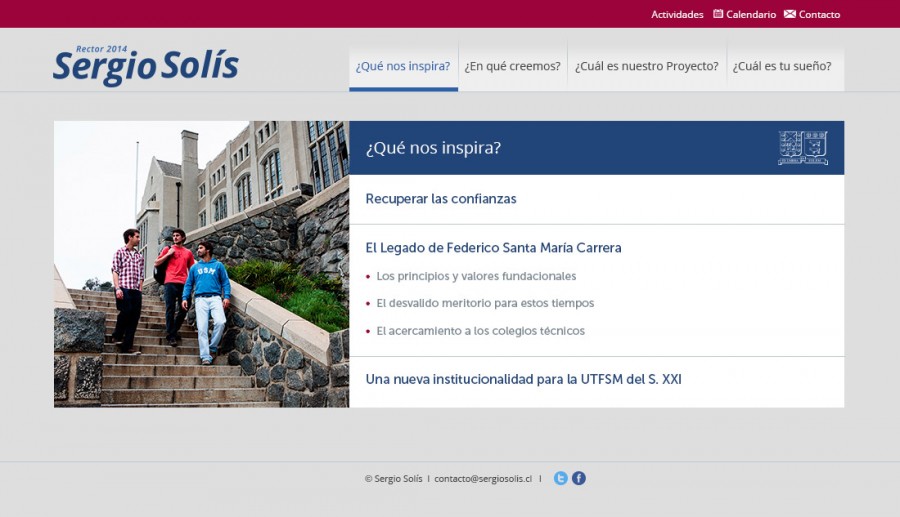Click the calendar icon beside Calendario
The image size is (900, 517).
[717, 14]
